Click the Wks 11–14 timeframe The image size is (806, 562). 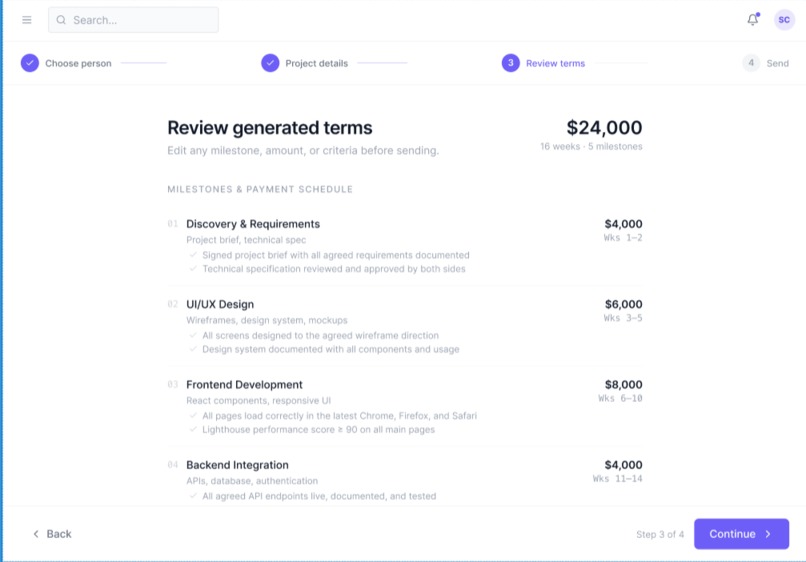[x=617, y=479]
